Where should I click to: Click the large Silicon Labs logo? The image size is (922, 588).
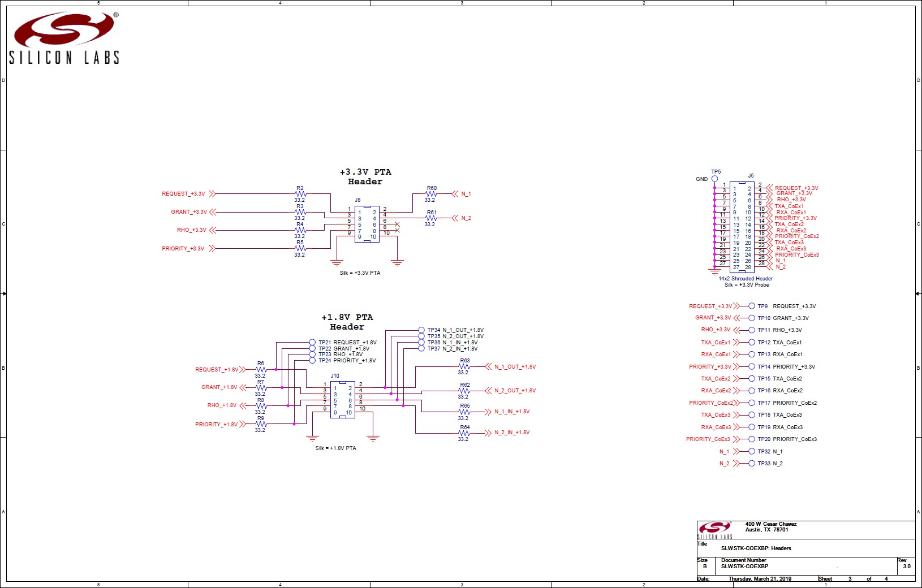[x=64, y=38]
